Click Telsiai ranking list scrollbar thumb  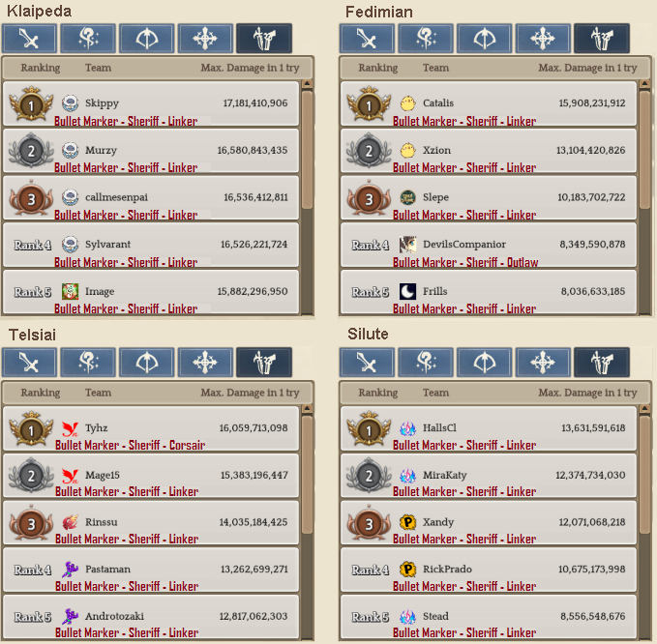[x=307, y=474]
